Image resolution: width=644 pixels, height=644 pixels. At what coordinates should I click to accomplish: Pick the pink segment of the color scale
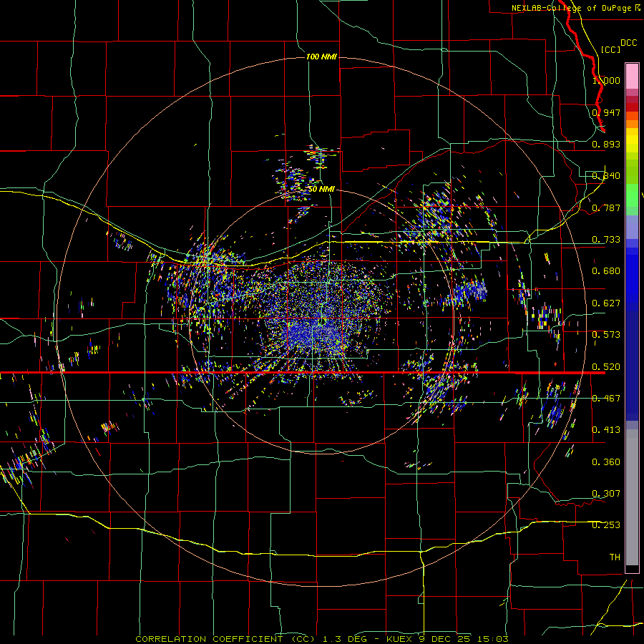click(632, 76)
